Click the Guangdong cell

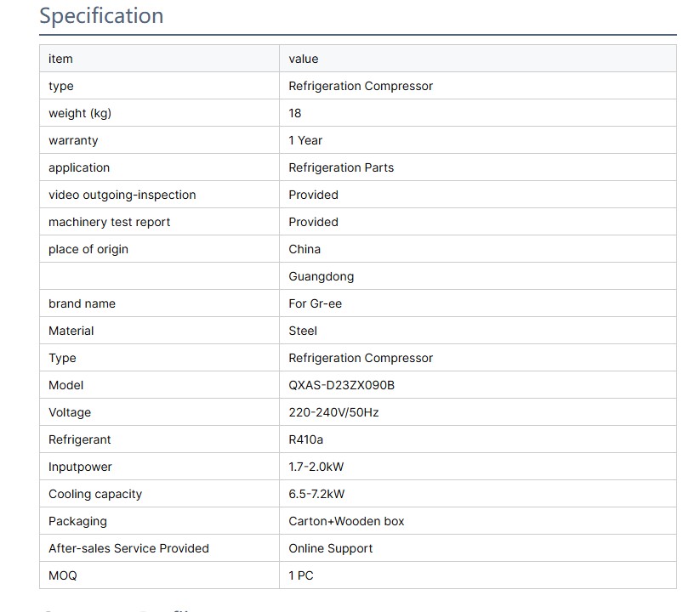pos(321,276)
